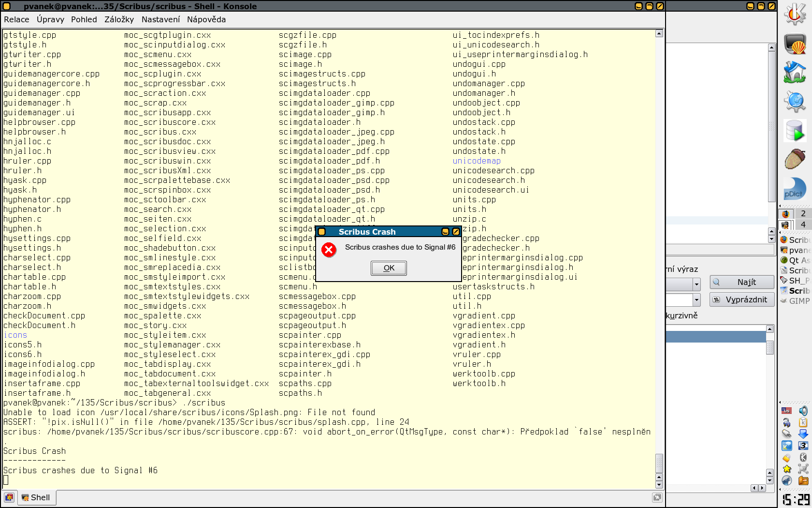Click the blue unicodemap directory name
812x508 pixels.
tap(477, 161)
